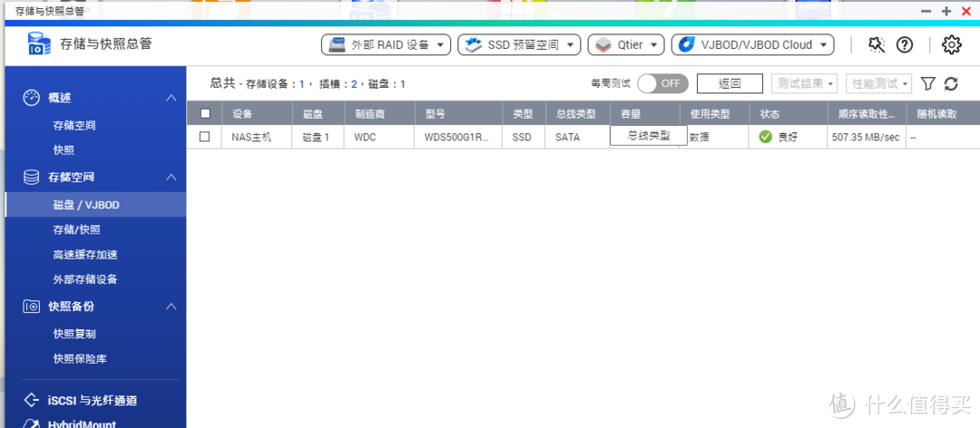Open the 外部 RAID 设备 dropdown
Image resolution: width=980 pixels, height=428 pixels.
point(386,44)
